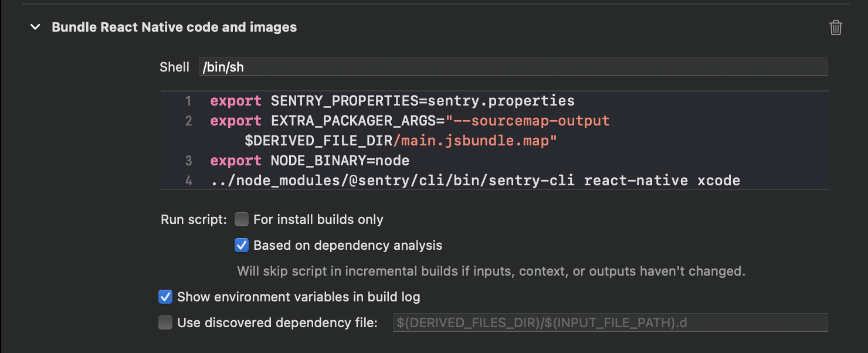Image resolution: width=868 pixels, height=353 pixels.
Task: Click the Bundle React Native code and images title
Action: (174, 27)
